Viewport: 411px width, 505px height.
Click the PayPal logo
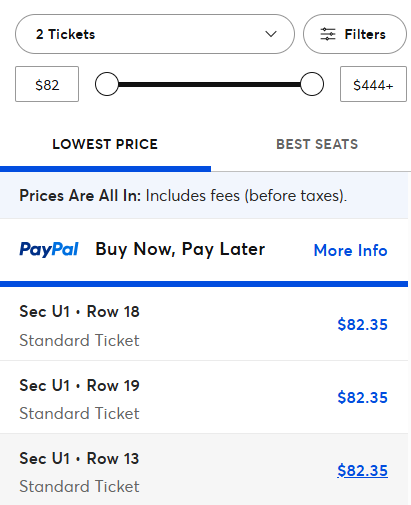click(49, 250)
